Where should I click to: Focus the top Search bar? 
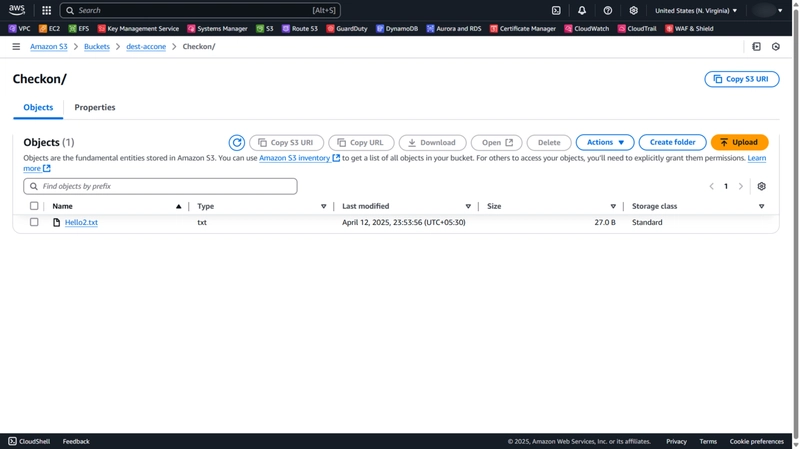click(200, 10)
